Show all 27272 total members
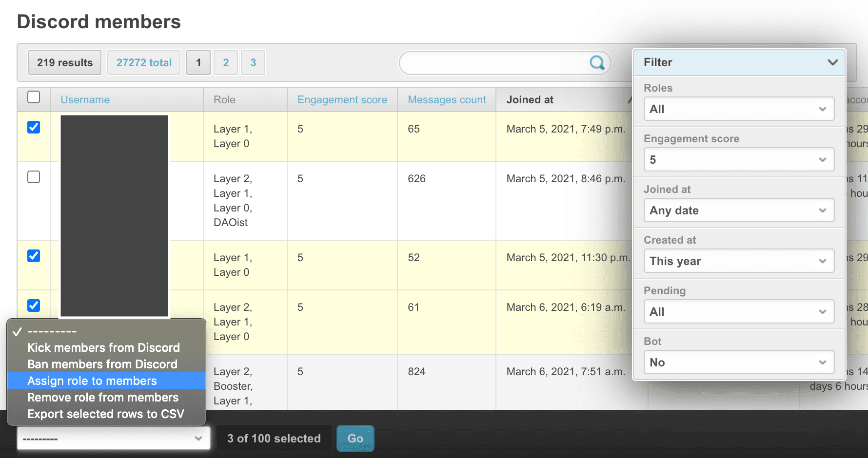This screenshot has height=458, width=868. pos(144,62)
